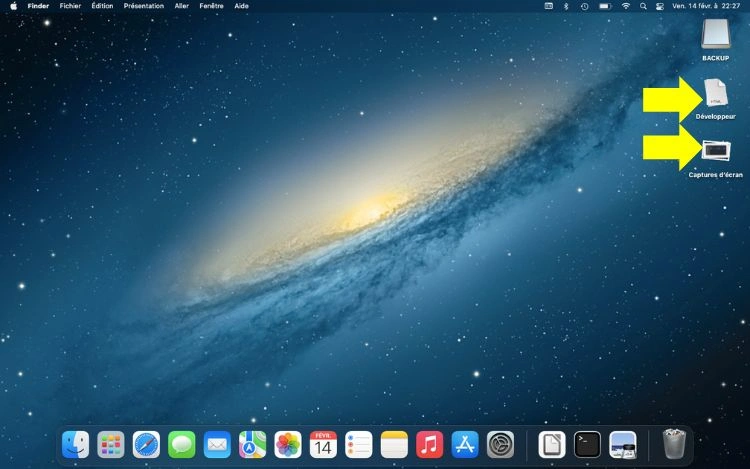Screen dimensions: 750x469
Task: Toggle the Wi-Fi status menu
Action: click(x=626, y=6)
